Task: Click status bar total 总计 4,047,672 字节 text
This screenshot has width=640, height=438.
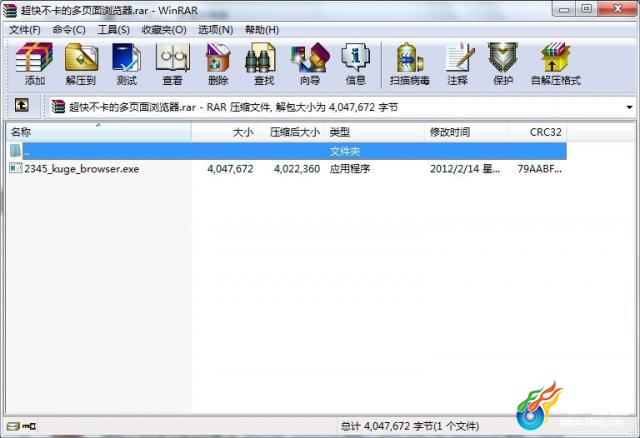Action: [x=410, y=426]
